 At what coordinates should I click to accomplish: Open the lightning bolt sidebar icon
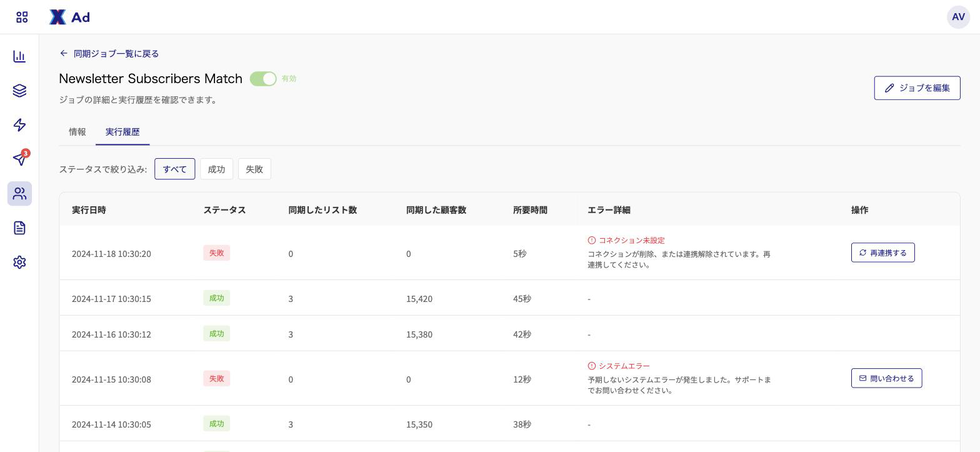(x=19, y=125)
